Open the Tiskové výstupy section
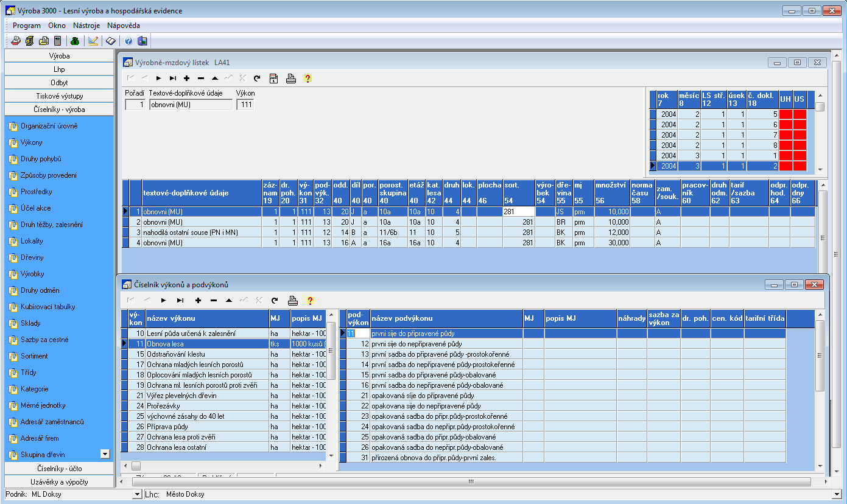 (x=59, y=96)
